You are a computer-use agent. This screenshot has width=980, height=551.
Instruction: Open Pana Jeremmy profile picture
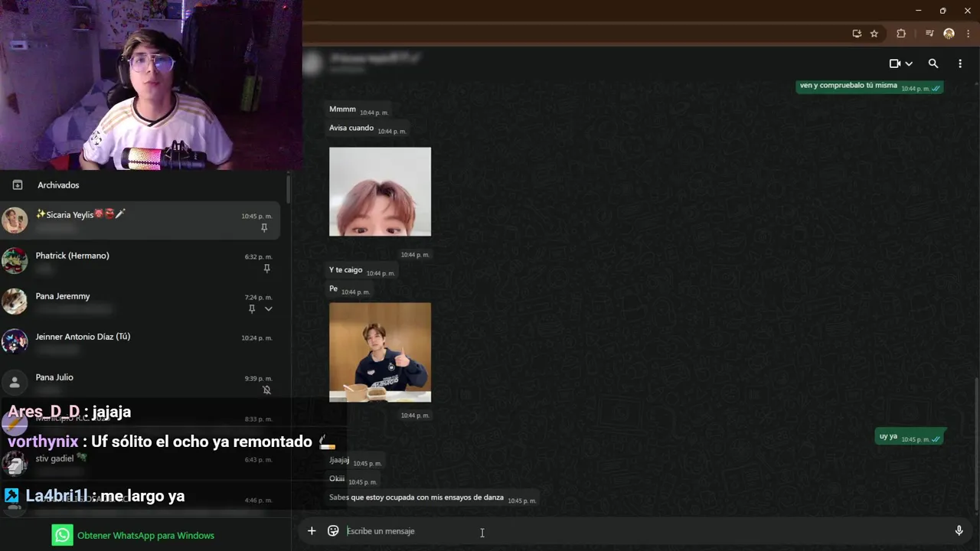click(15, 302)
